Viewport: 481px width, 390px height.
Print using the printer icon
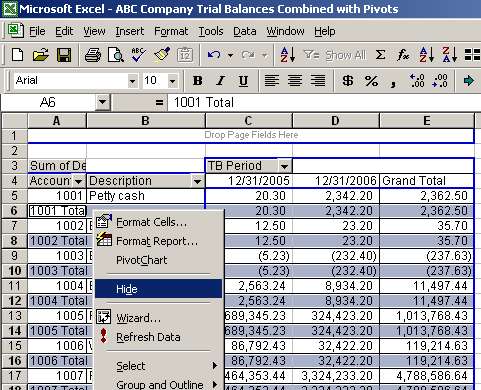(x=93, y=55)
